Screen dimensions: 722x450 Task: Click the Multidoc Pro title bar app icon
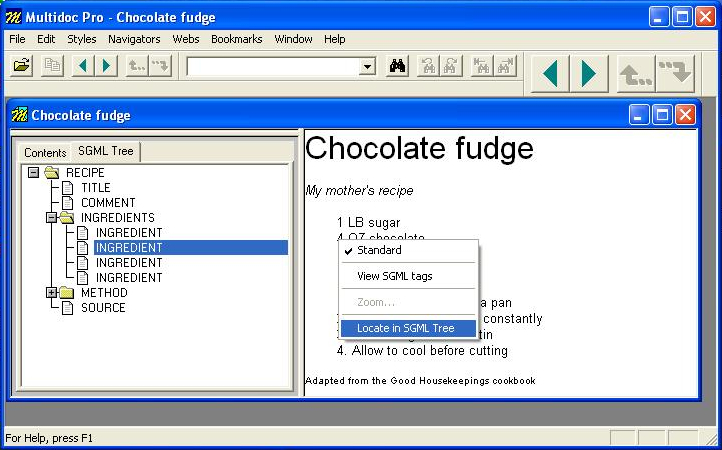click(13, 18)
